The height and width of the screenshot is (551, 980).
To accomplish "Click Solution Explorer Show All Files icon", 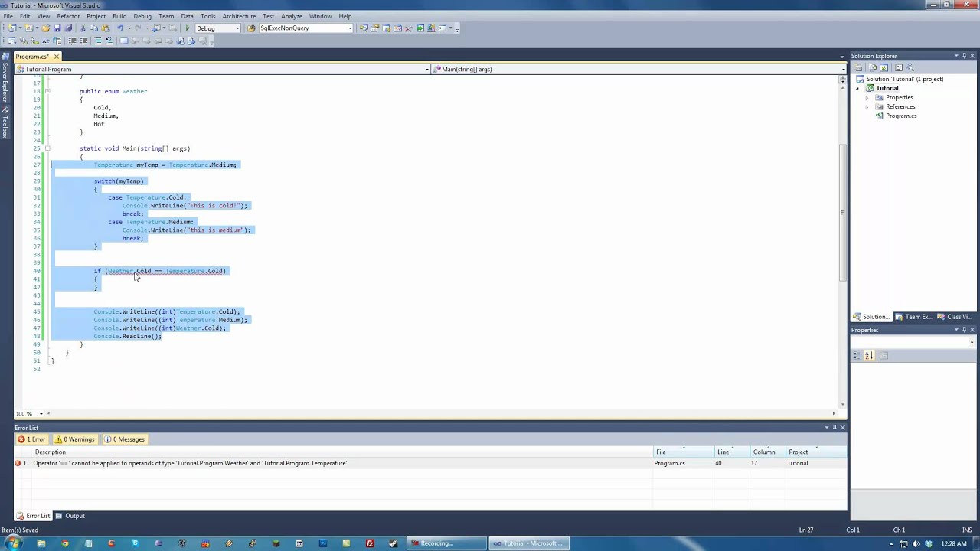I will [873, 67].
